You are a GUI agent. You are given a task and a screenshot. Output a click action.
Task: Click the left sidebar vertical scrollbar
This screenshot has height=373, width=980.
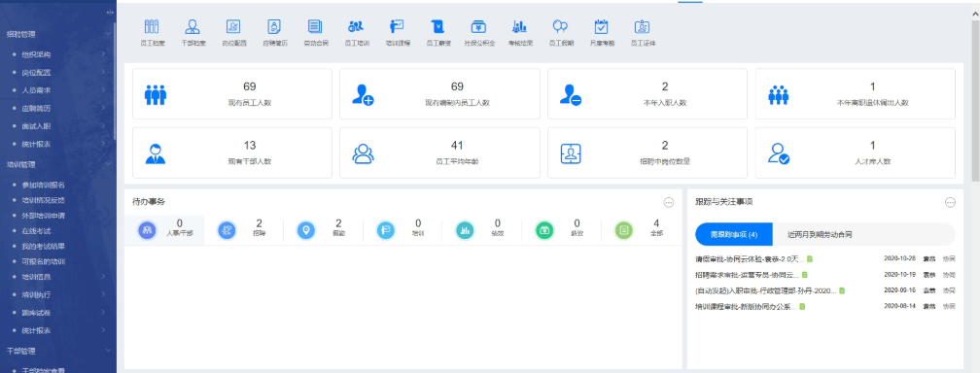point(115,82)
